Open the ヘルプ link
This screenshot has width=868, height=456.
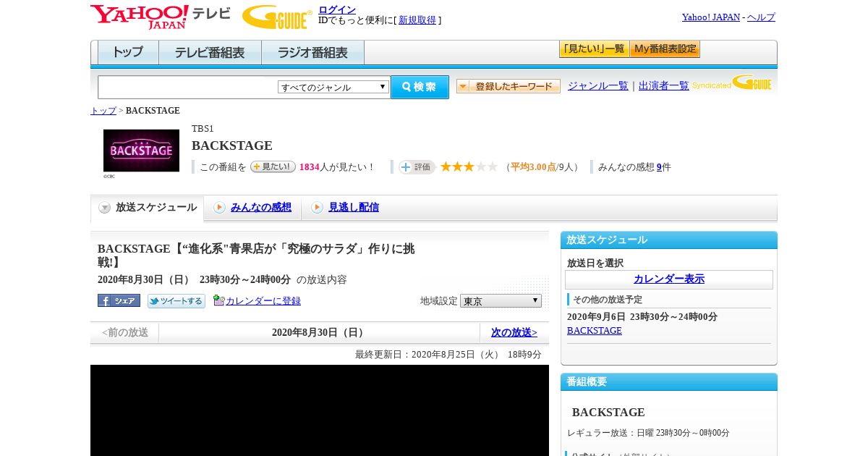(x=761, y=17)
